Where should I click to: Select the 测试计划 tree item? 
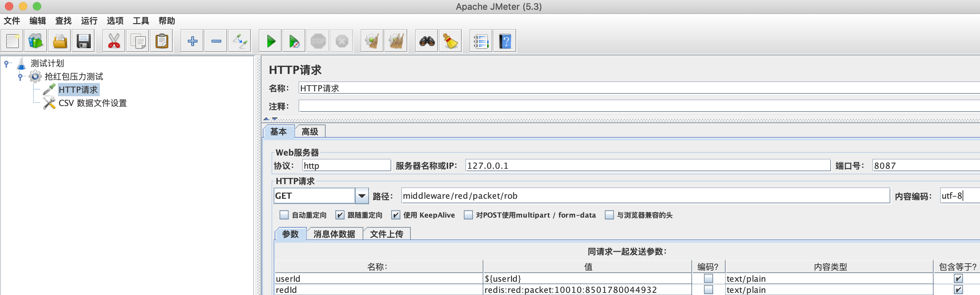click(47, 63)
